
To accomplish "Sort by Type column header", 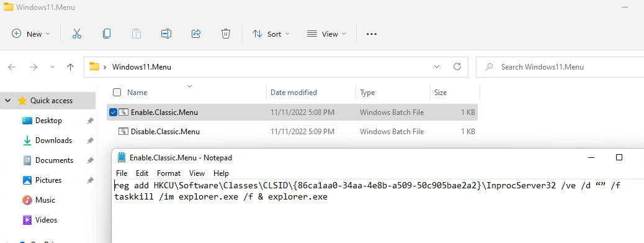I will point(367,93).
